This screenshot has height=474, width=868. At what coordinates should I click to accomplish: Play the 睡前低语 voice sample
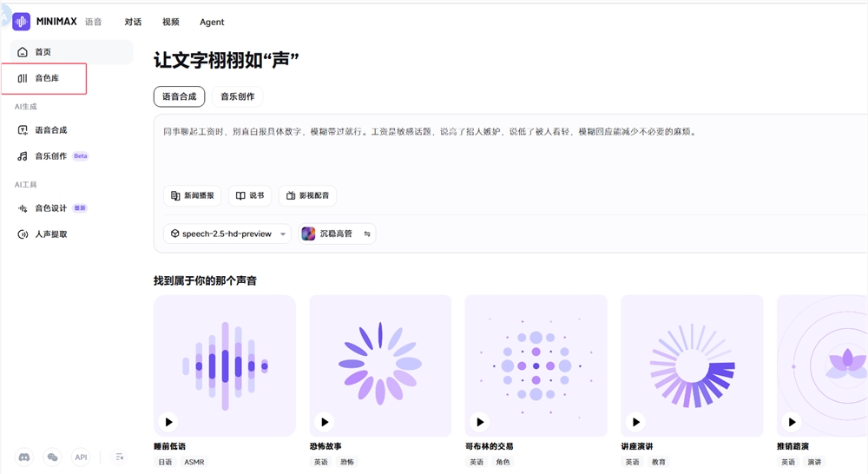pos(168,422)
